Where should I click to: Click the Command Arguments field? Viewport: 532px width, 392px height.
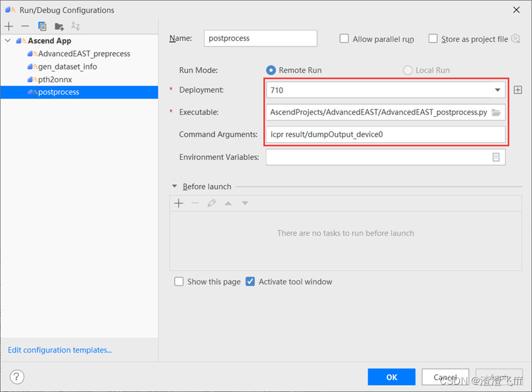[x=386, y=134]
